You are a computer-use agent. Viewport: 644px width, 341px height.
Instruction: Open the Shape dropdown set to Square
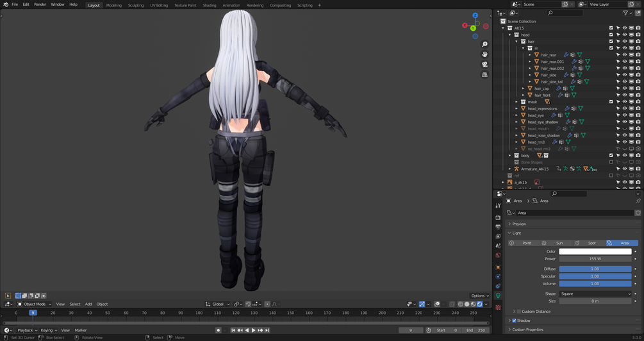(595, 294)
